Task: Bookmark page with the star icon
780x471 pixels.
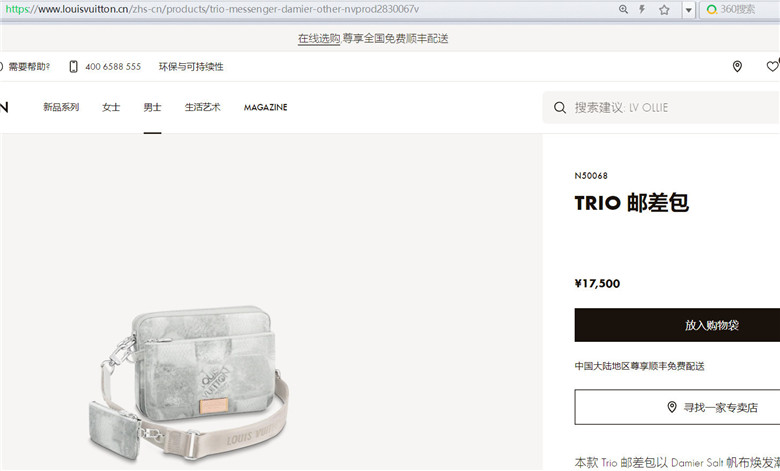Action: coord(664,9)
